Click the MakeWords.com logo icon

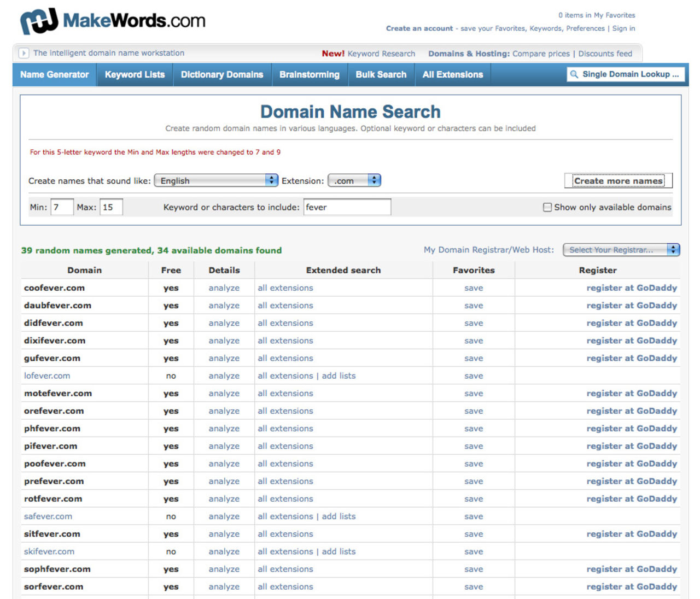tap(39, 21)
